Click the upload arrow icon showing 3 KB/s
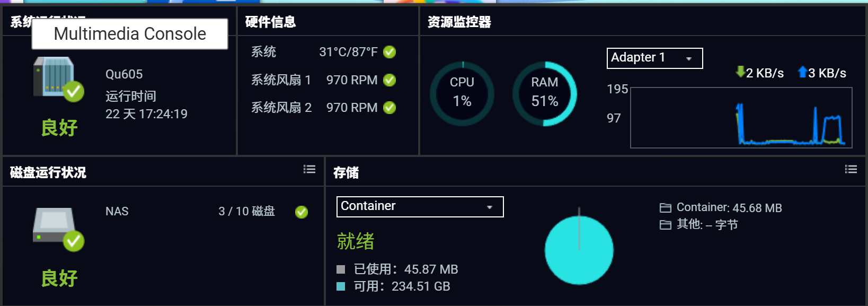Viewport: 868px width, 306px height. [x=803, y=72]
